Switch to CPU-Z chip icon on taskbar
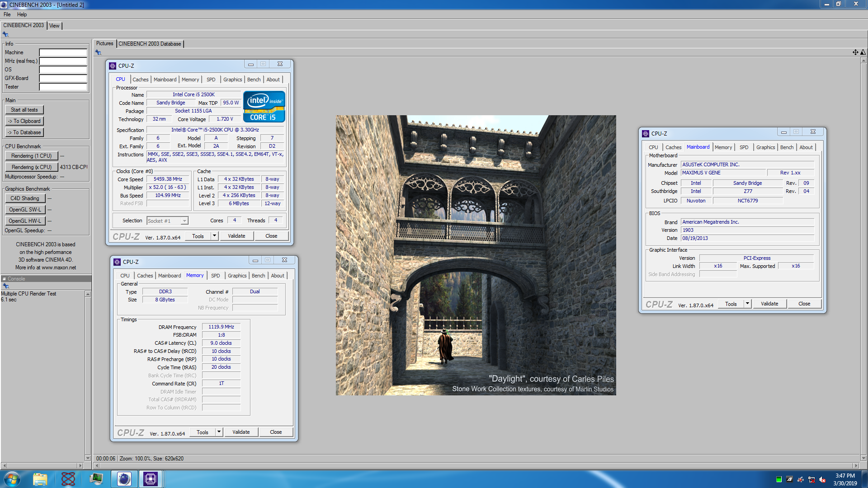Screen dimensions: 868x488 pyautogui.click(x=151, y=479)
